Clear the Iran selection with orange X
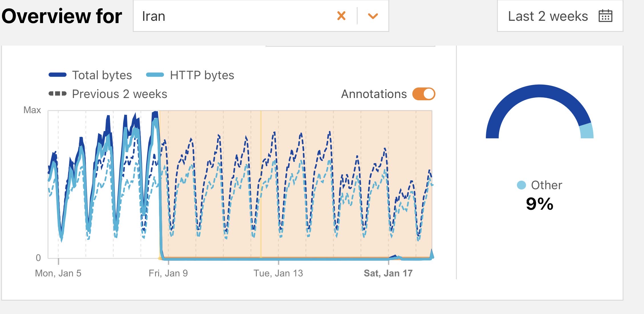 click(341, 16)
